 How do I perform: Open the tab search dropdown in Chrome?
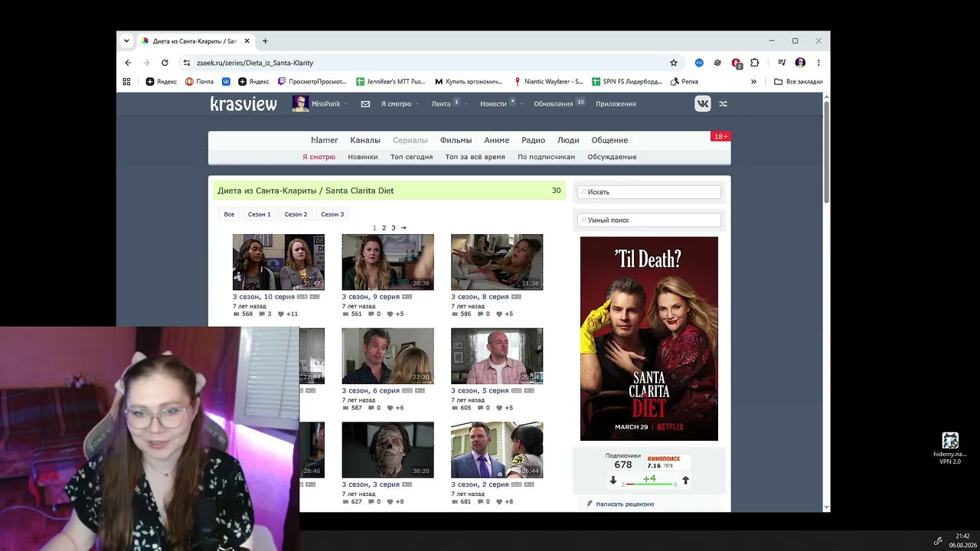(126, 41)
